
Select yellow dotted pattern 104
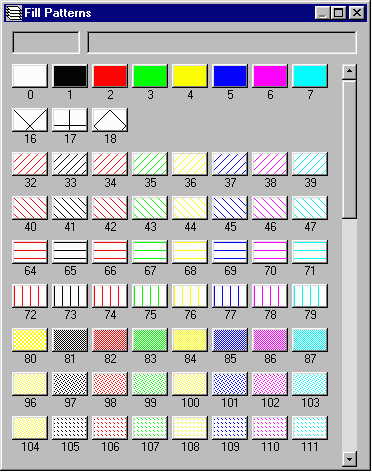30,428
